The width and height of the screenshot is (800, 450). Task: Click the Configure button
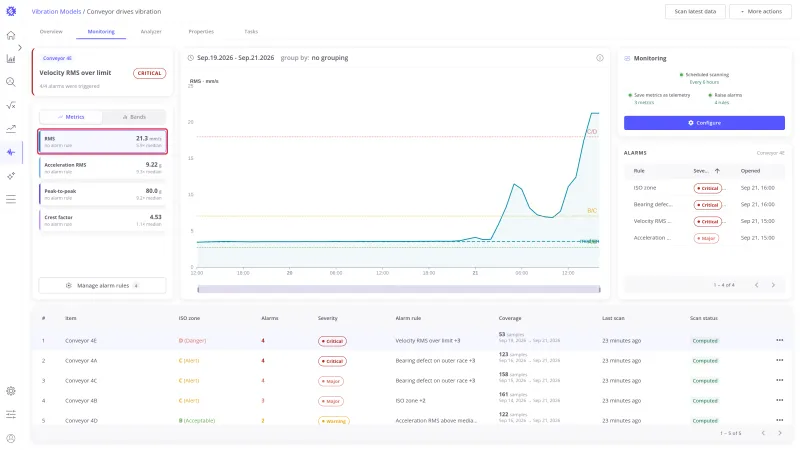tap(704, 123)
